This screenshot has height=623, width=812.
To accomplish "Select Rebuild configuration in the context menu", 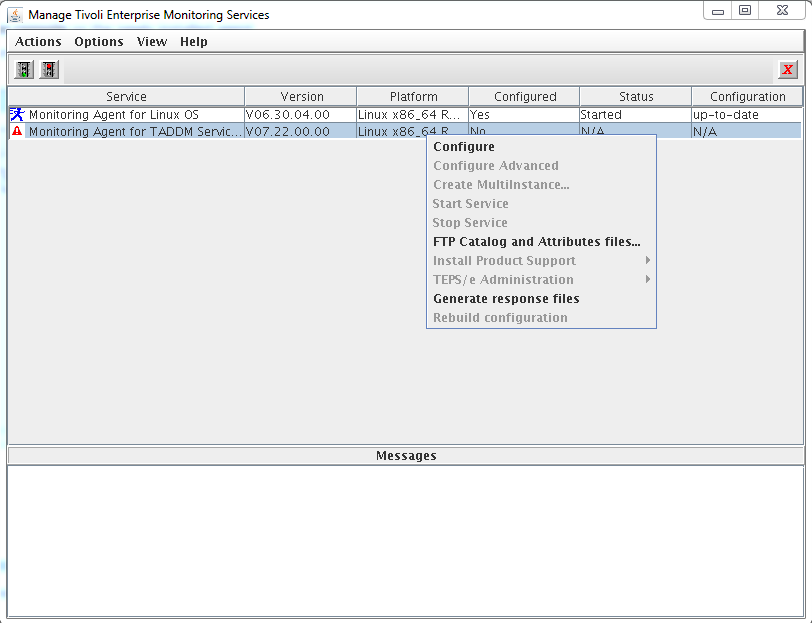I will [541, 317].
